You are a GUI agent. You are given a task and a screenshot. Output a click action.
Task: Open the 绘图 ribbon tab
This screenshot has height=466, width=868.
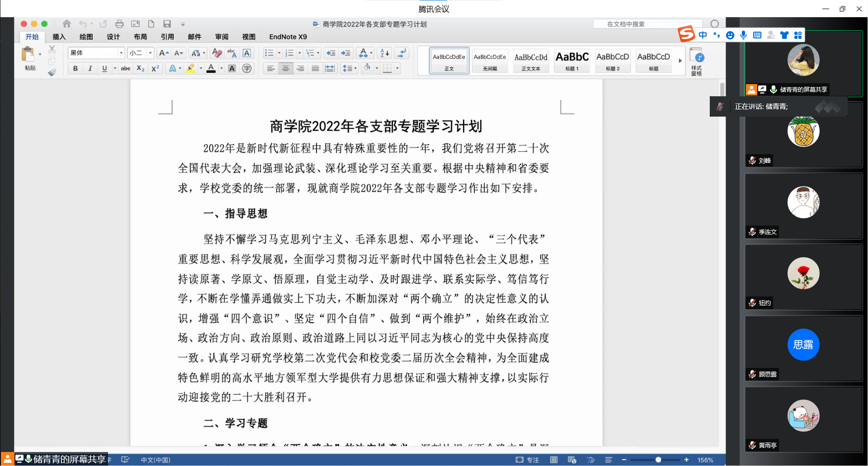(x=86, y=37)
